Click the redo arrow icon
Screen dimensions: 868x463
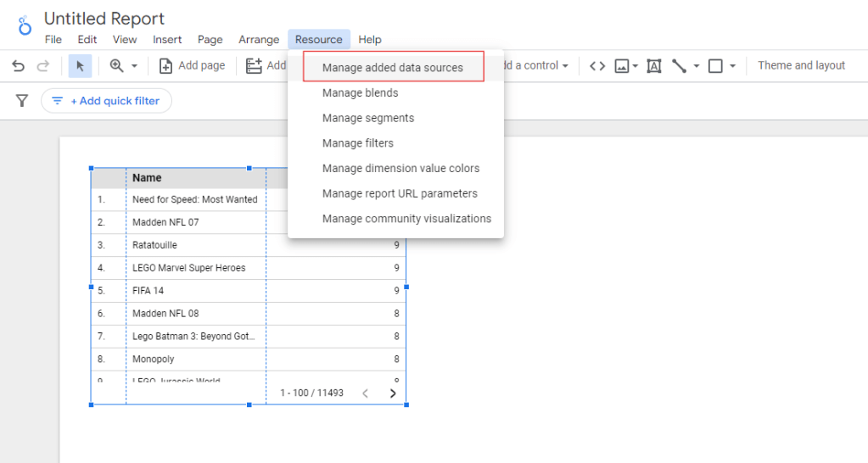tap(43, 66)
